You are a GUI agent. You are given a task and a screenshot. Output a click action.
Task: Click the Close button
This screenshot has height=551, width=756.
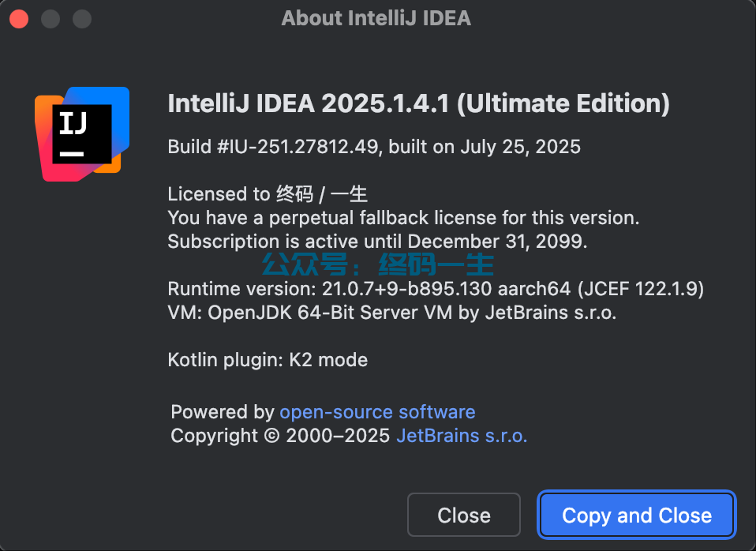click(464, 515)
